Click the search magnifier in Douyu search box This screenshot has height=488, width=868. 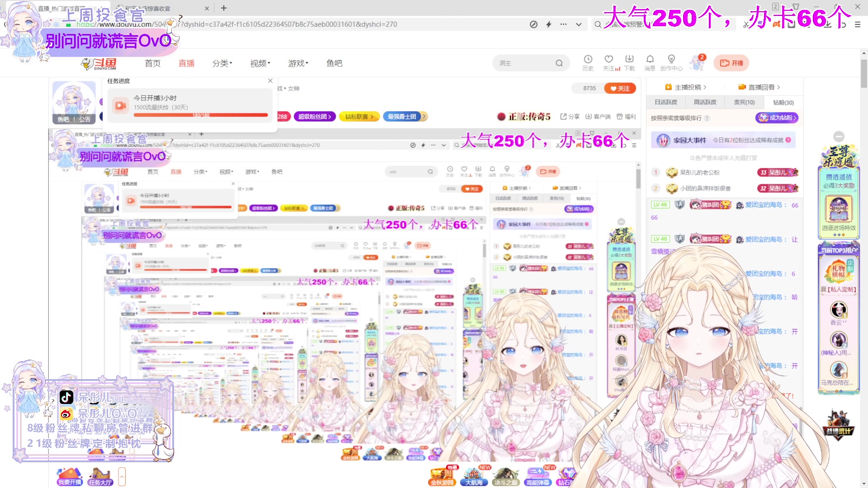pos(559,63)
